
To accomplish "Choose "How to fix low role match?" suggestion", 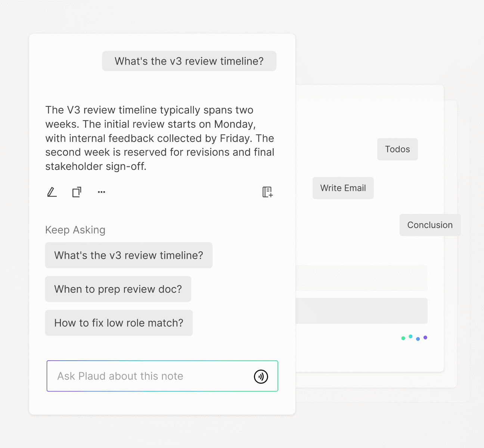I will [119, 323].
